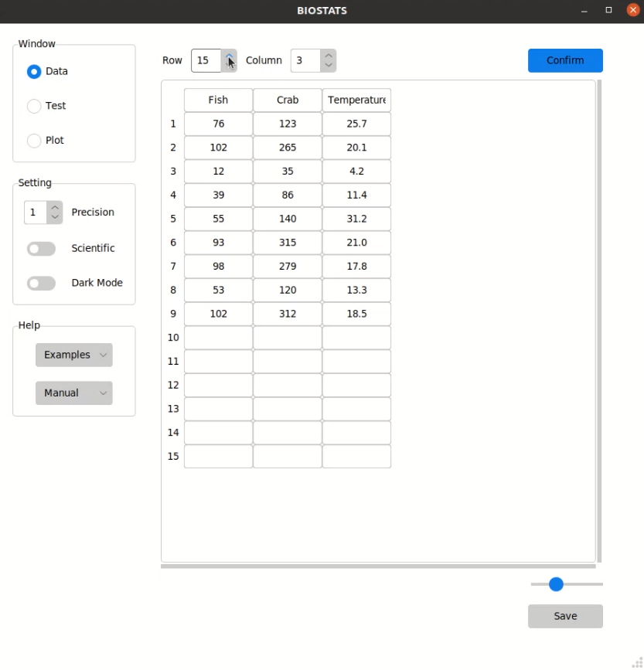Click Fish cell with value 55
This screenshot has width=644, height=670.
(218, 219)
